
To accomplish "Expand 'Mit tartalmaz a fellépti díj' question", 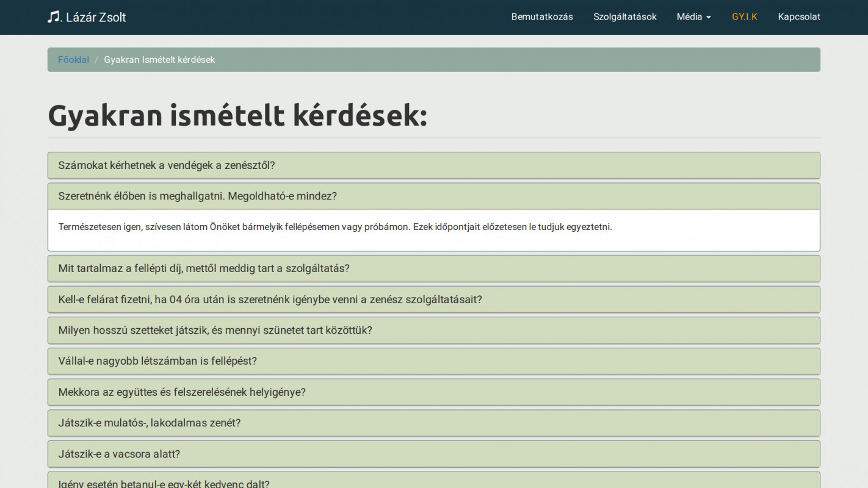I will point(204,268).
